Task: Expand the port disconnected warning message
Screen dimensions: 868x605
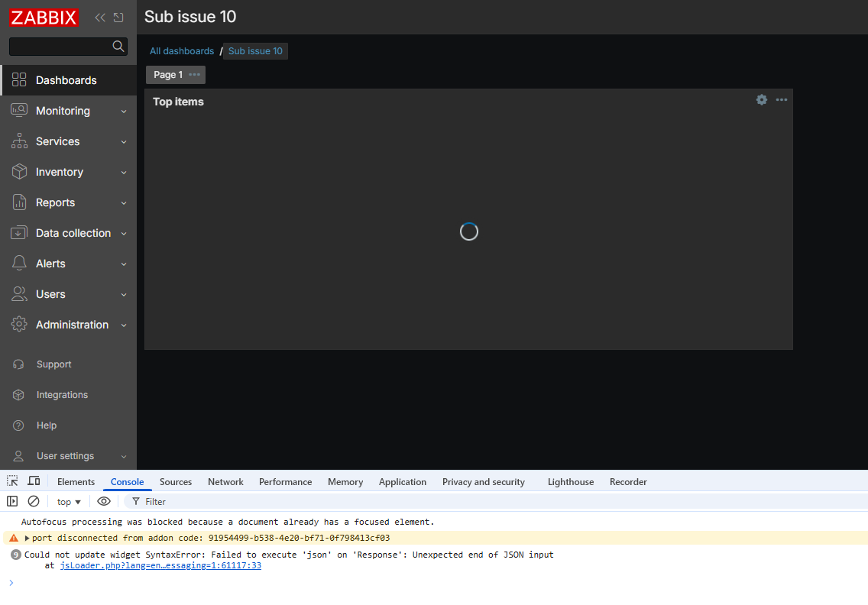Action: pos(28,538)
